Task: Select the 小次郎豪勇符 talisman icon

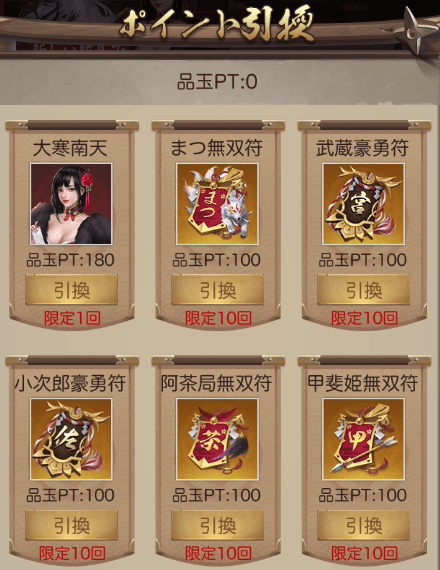Action: pyautogui.click(x=71, y=439)
